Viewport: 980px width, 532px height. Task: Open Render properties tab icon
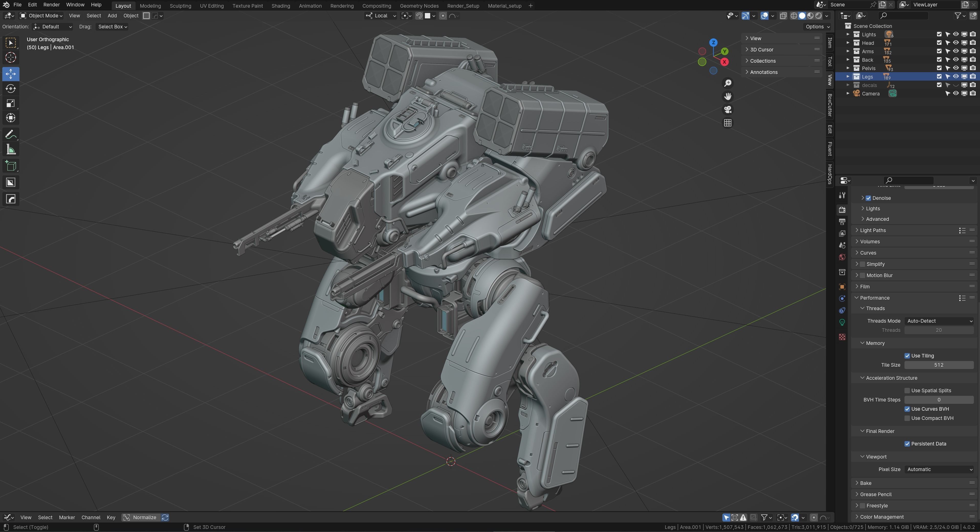click(x=842, y=210)
